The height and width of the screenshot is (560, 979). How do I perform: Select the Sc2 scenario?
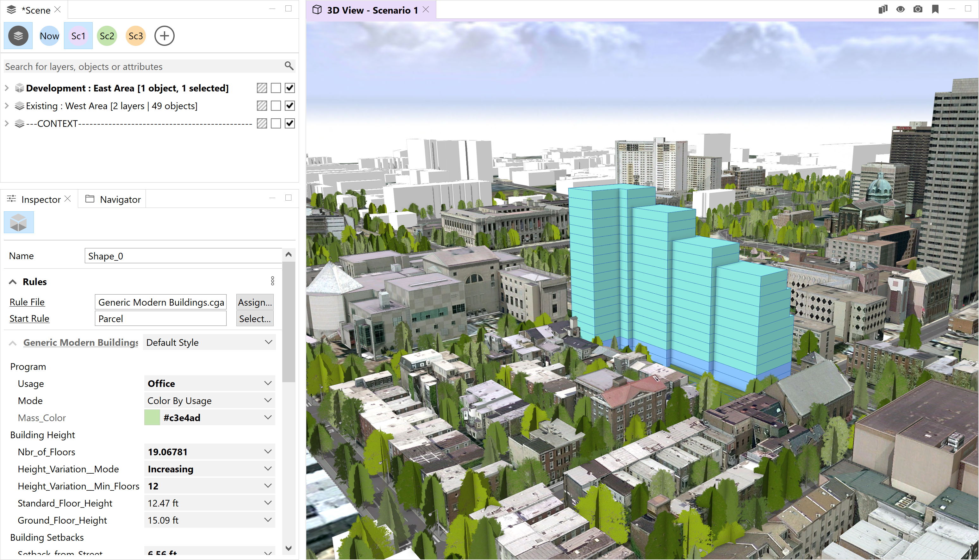point(107,36)
